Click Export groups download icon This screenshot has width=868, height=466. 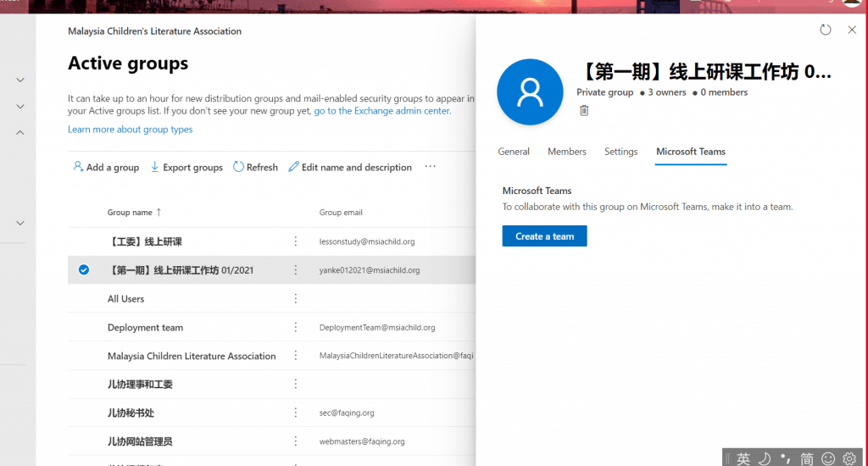155,167
